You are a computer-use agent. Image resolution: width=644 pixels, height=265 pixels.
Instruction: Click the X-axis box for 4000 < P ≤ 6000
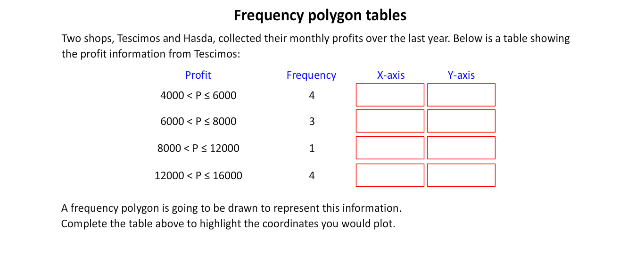tap(390, 95)
